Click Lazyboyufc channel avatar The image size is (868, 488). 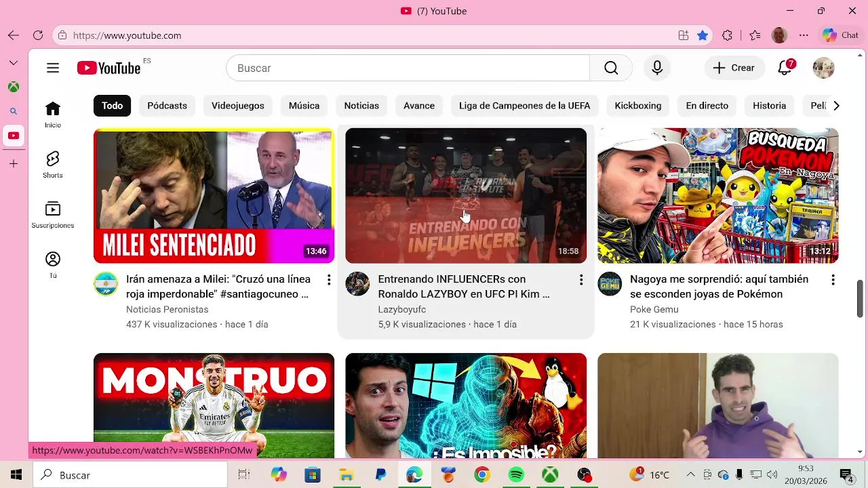[357, 284]
